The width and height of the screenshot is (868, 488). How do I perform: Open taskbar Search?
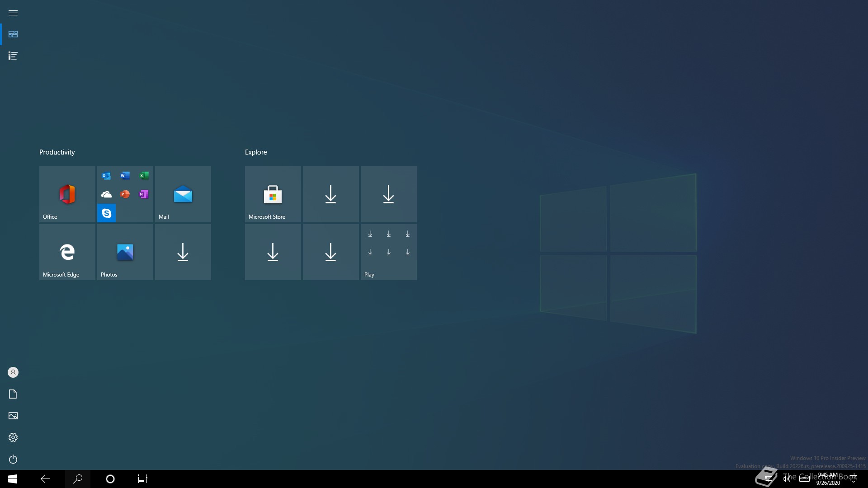click(78, 479)
